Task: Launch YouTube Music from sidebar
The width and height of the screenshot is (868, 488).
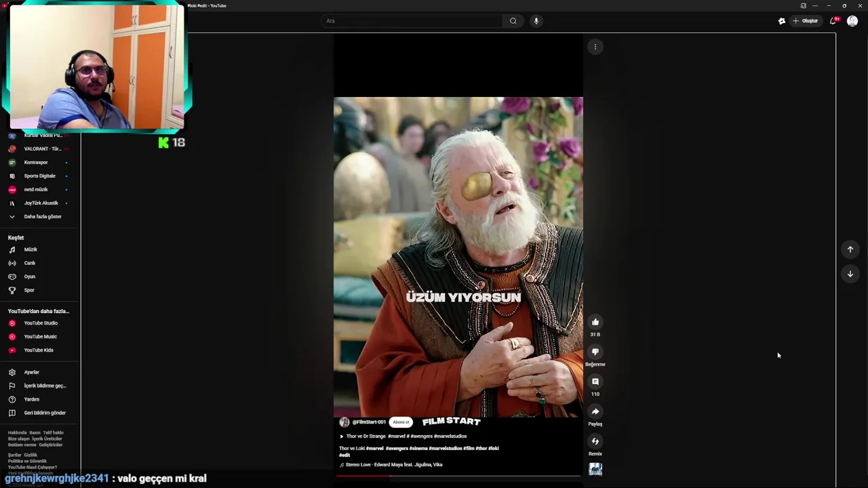Action: click(x=40, y=337)
